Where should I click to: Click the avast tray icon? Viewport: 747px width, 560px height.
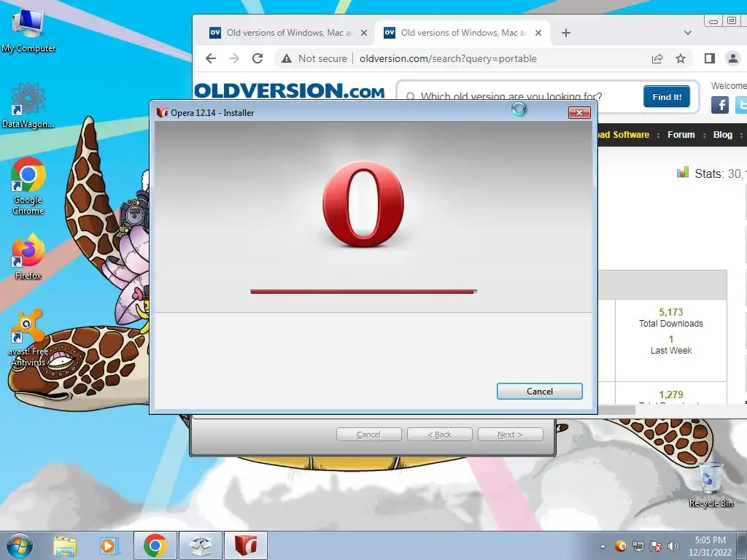pyautogui.click(x=620, y=545)
